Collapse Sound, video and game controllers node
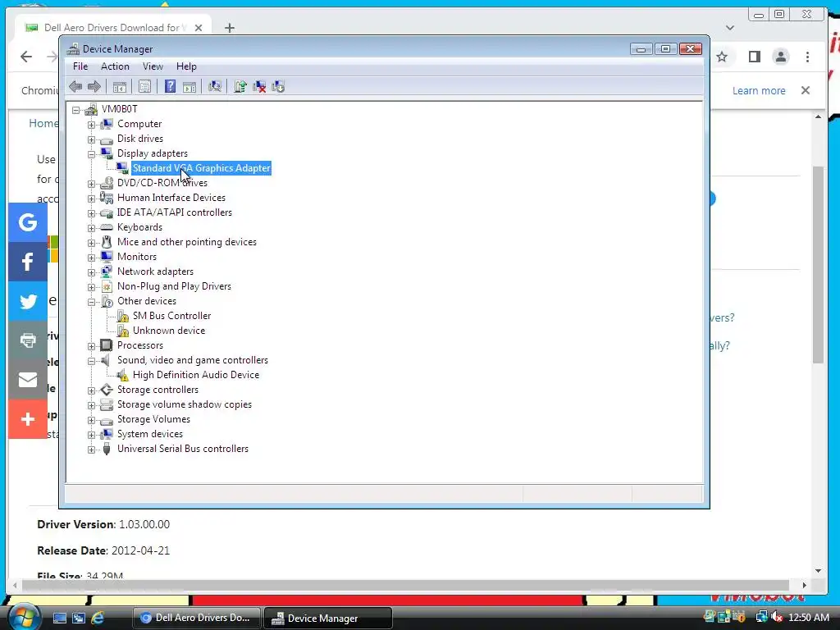 (92, 361)
